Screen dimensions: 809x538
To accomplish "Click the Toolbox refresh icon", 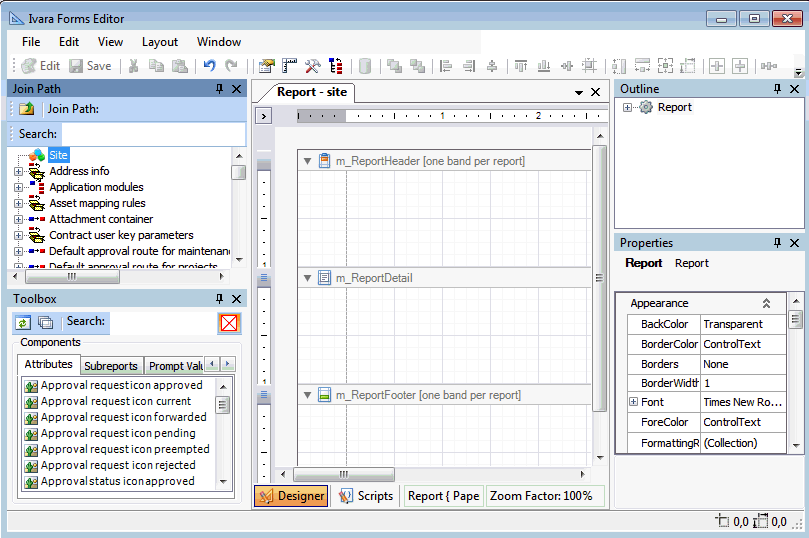I will click(x=23, y=322).
